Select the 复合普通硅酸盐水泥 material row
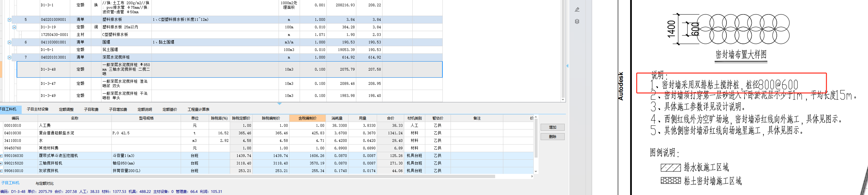 point(267,133)
